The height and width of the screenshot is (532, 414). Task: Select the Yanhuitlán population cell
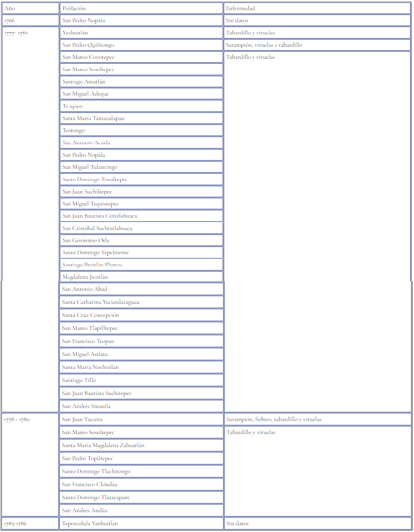[141, 33]
